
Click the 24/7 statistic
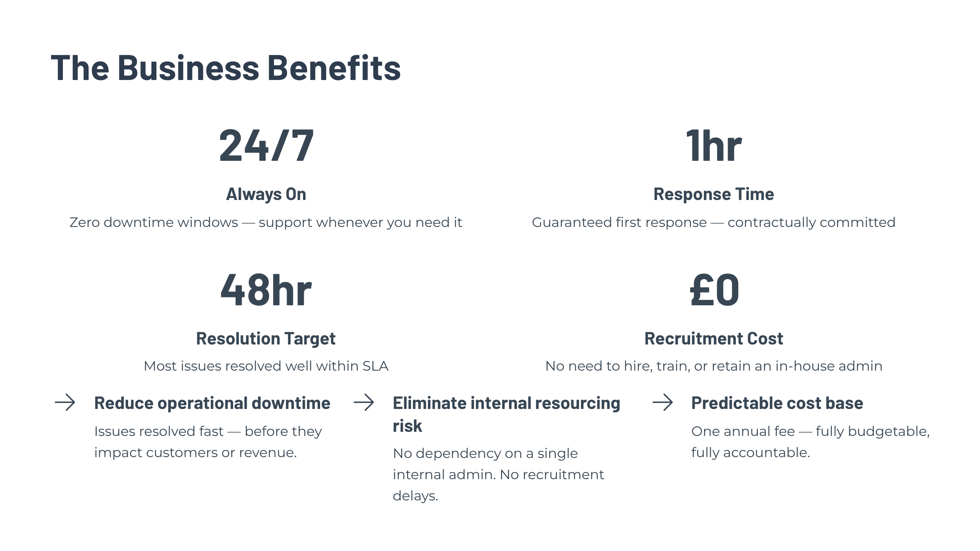266,146
